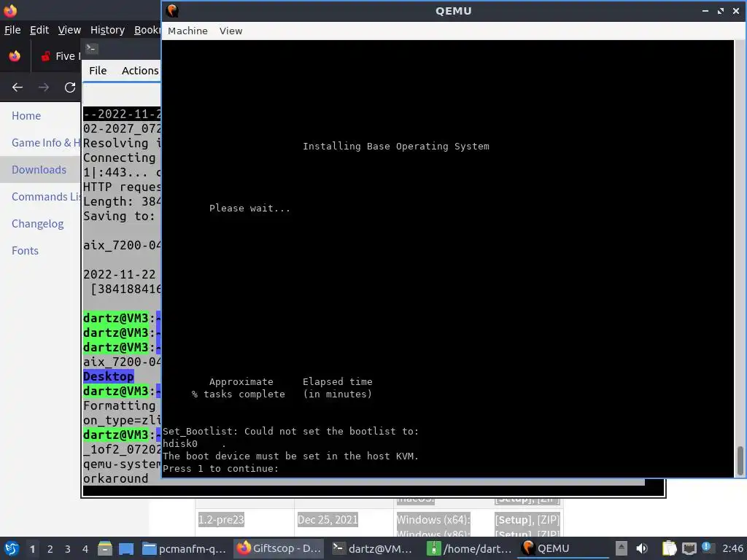Click the terminal icon in the terminal title bar

click(x=91, y=49)
